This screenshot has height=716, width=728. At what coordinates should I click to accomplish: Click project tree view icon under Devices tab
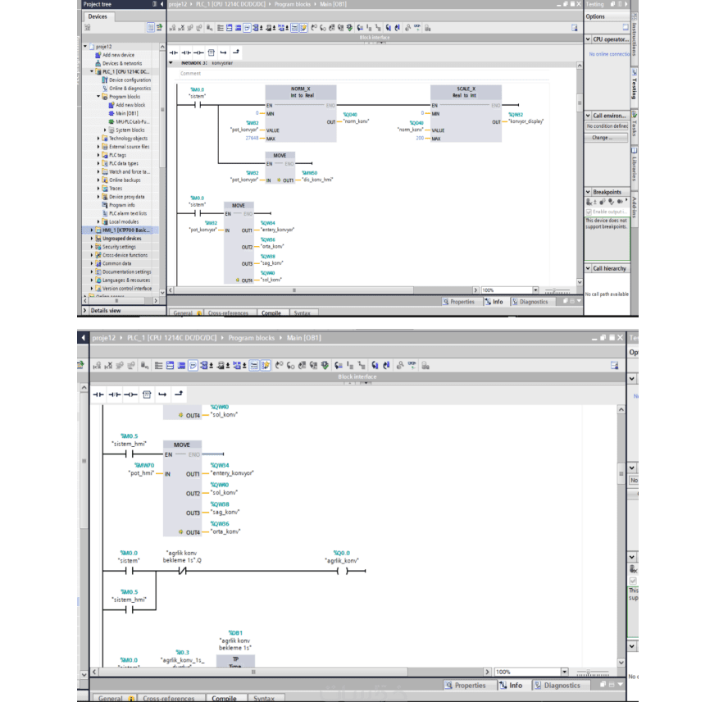click(150, 27)
